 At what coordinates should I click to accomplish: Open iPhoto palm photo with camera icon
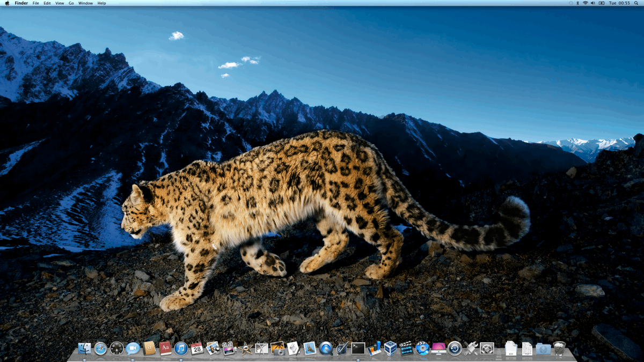[x=277, y=349]
